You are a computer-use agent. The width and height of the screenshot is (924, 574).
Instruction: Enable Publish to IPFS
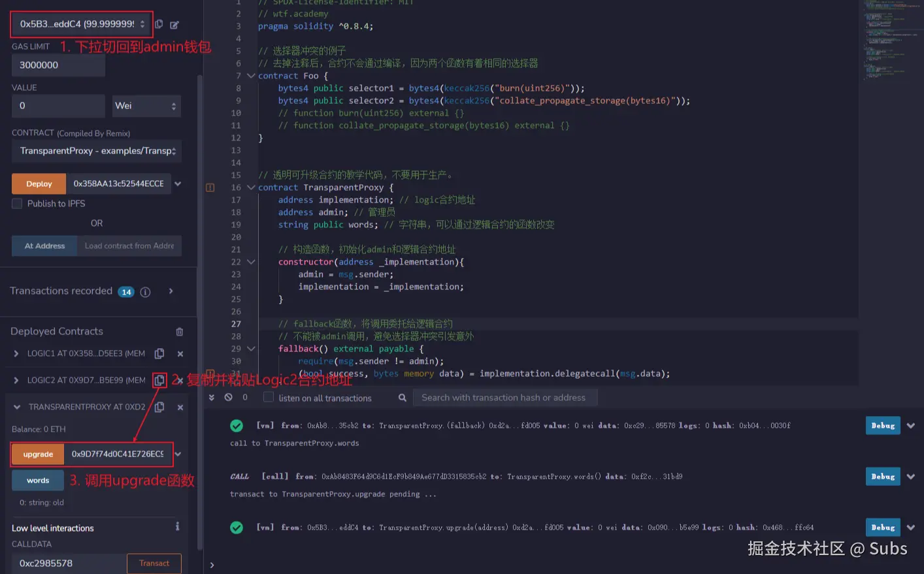coord(17,204)
